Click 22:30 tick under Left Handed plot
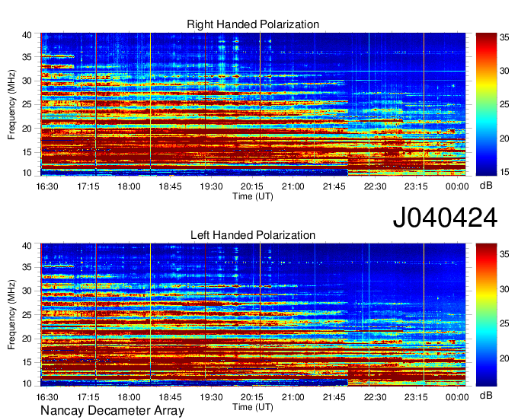The height and width of the screenshot is (420, 518). pyautogui.click(x=376, y=397)
